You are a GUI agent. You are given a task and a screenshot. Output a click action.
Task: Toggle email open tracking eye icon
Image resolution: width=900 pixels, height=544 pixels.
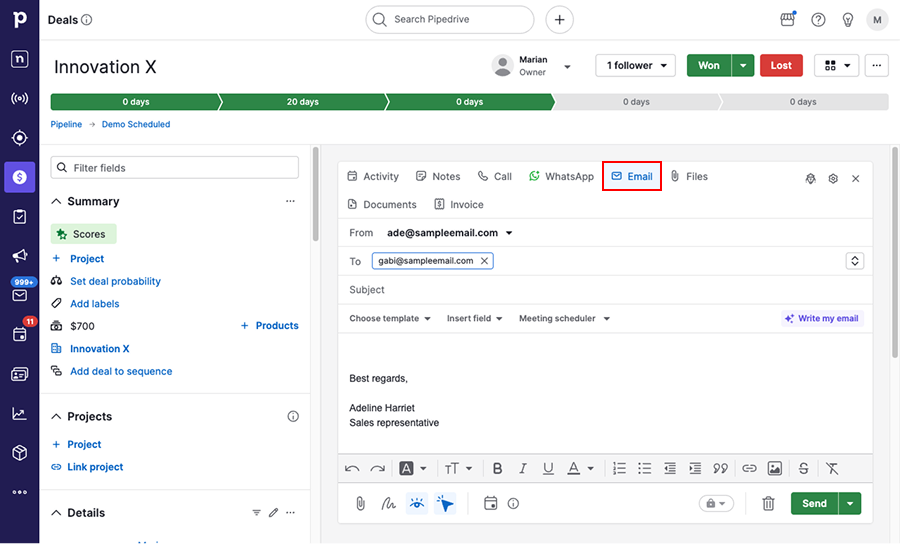pyautogui.click(x=417, y=504)
